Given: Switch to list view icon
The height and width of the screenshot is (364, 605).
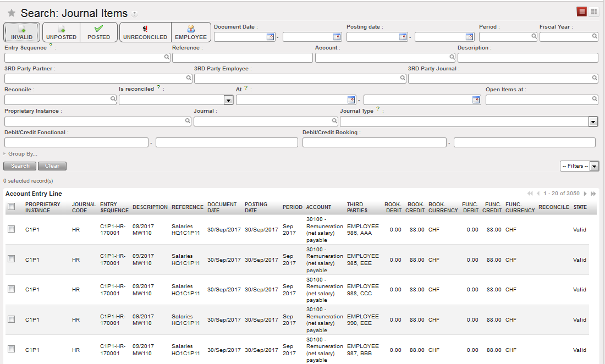Looking at the screenshot, I should (582, 12).
